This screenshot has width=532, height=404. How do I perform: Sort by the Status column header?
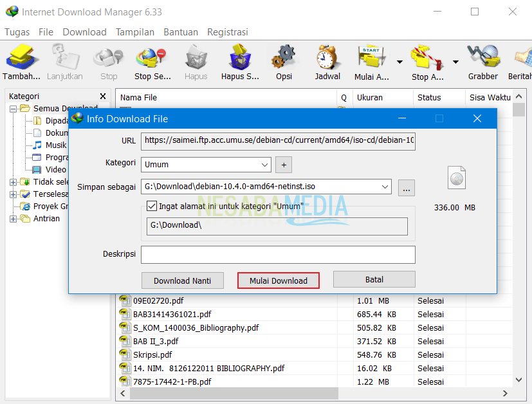point(439,98)
